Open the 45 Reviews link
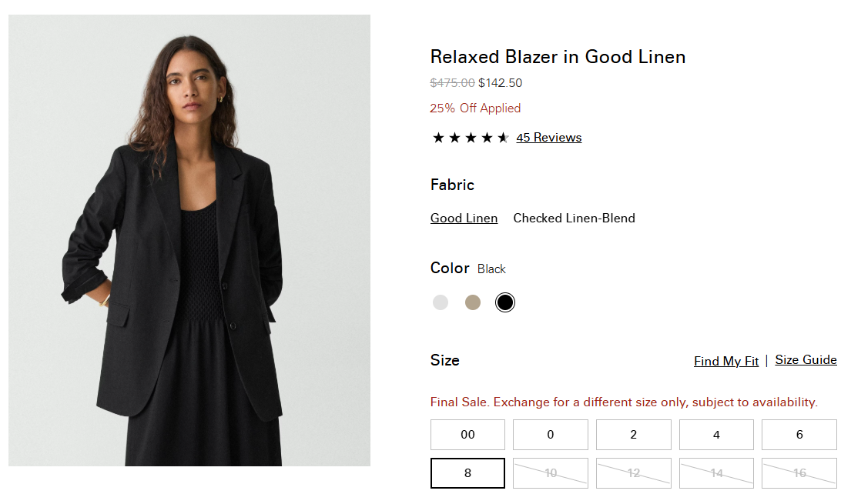851x504 pixels. [548, 138]
